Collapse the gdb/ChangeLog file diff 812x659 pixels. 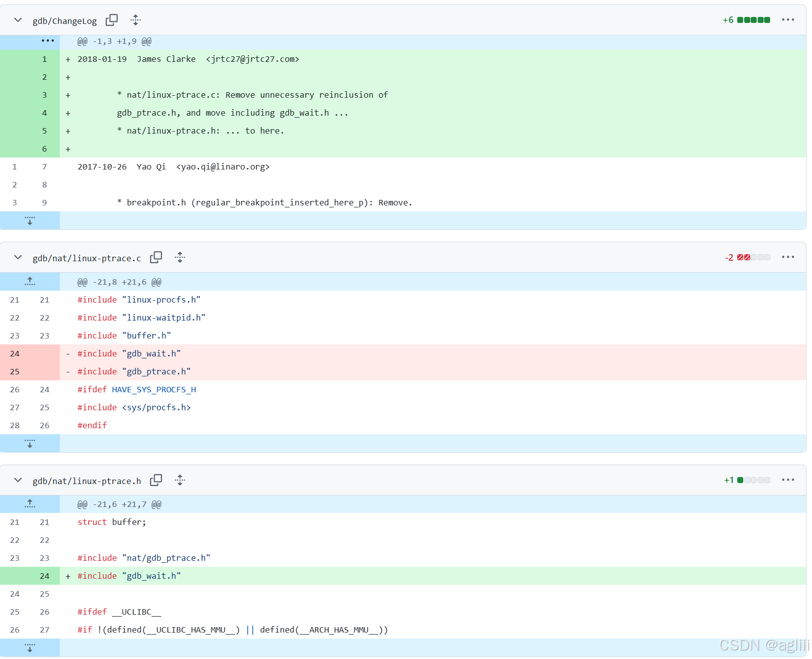17,20
